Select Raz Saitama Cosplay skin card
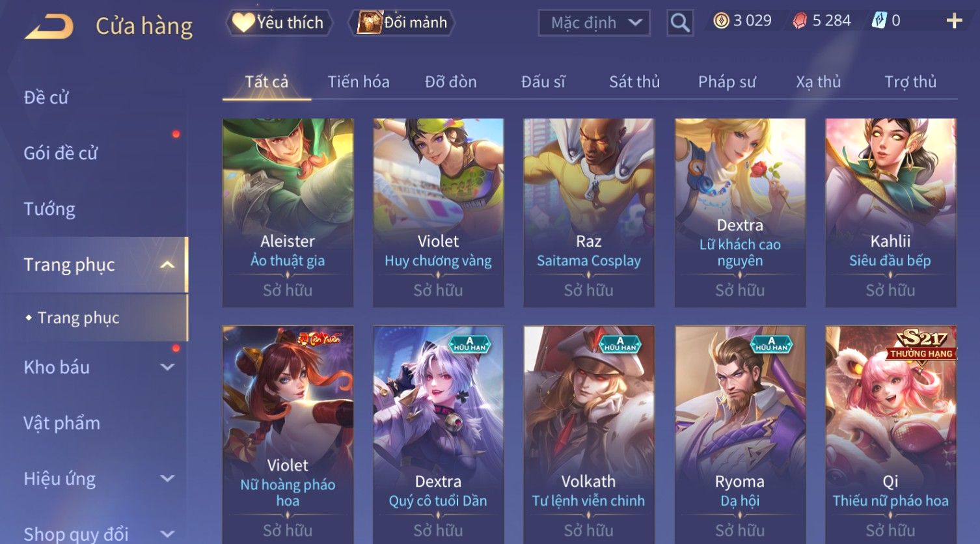The width and height of the screenshot is (980, 544). point(589,213)
